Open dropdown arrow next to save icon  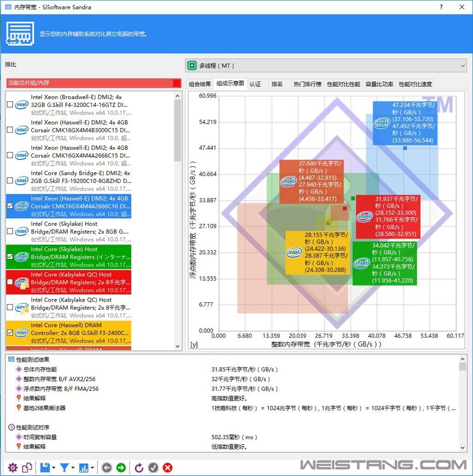pos(54,468)
